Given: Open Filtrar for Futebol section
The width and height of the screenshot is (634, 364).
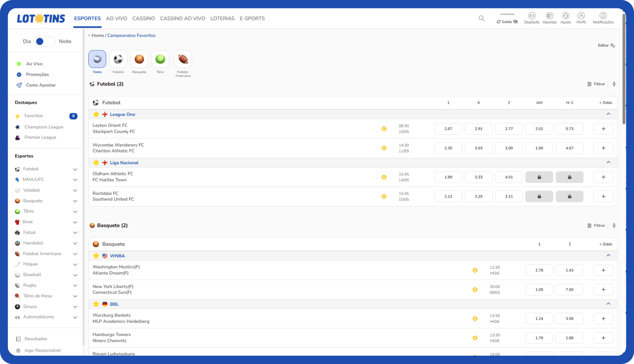Looking at the screenshot, I should pyautogui.click(x=596, y=84).
